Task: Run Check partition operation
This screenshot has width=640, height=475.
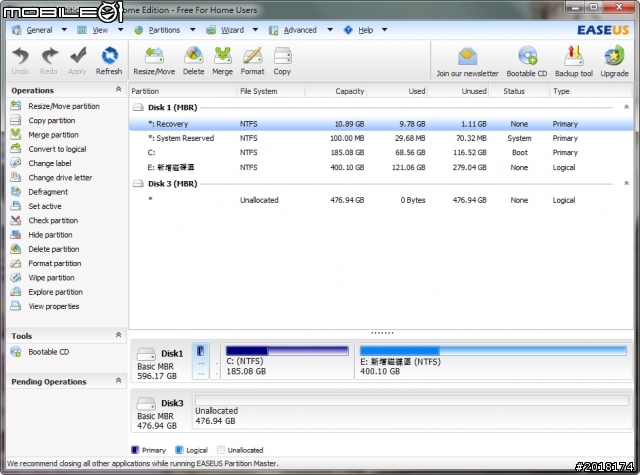Action: coord(44,220)
